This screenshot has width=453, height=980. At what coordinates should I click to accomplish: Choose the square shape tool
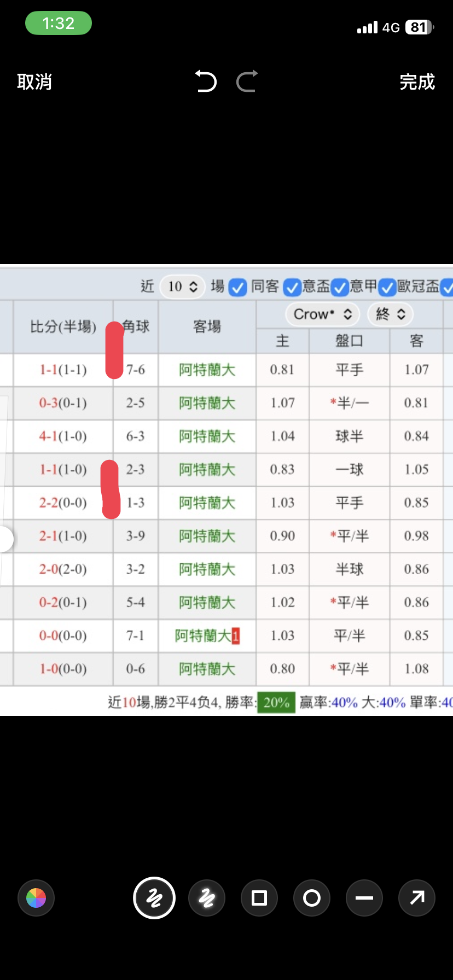(x=259, y=897)
